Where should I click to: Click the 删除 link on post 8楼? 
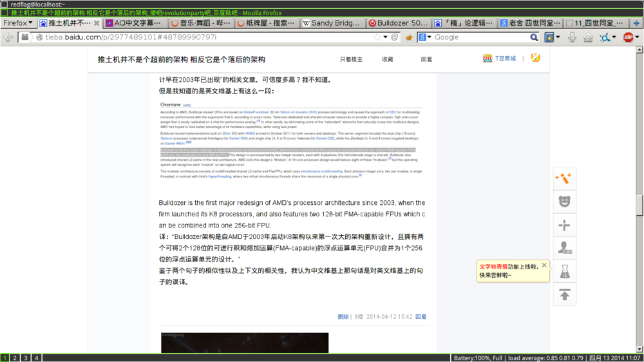point(343,317)
